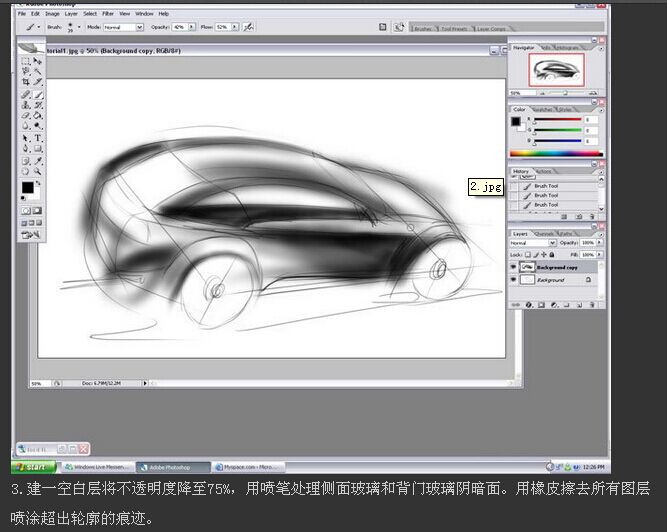Hide the Background copy layer

pos(513,267)
